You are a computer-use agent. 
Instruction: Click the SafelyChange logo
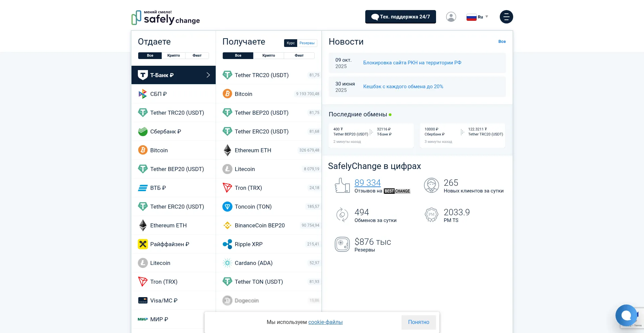click(166, 17)
